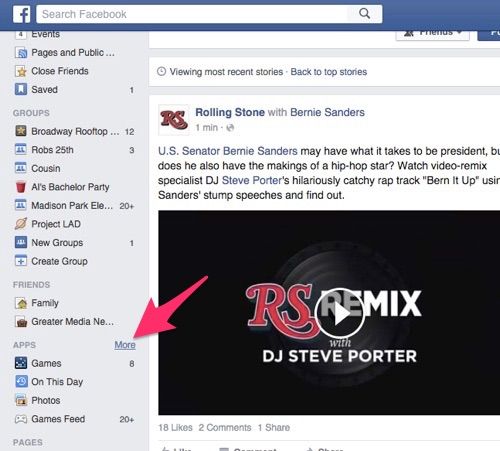
Task: Click the On This Day icon
Action: pyautogui.click(x=21, y=382)
